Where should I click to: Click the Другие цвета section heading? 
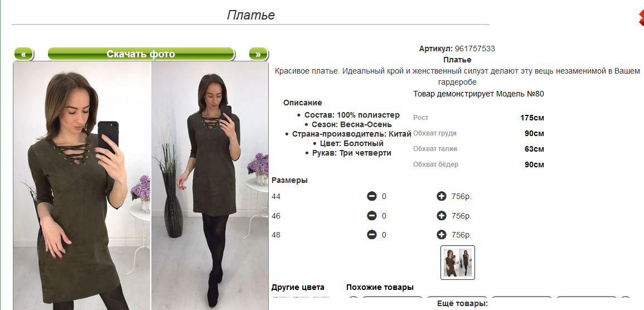[298, 288]
